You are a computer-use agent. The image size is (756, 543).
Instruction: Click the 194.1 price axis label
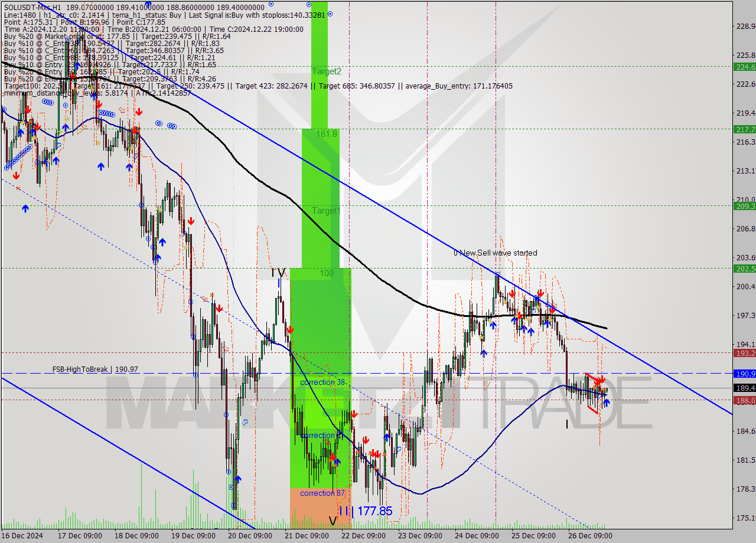(745, 344)
